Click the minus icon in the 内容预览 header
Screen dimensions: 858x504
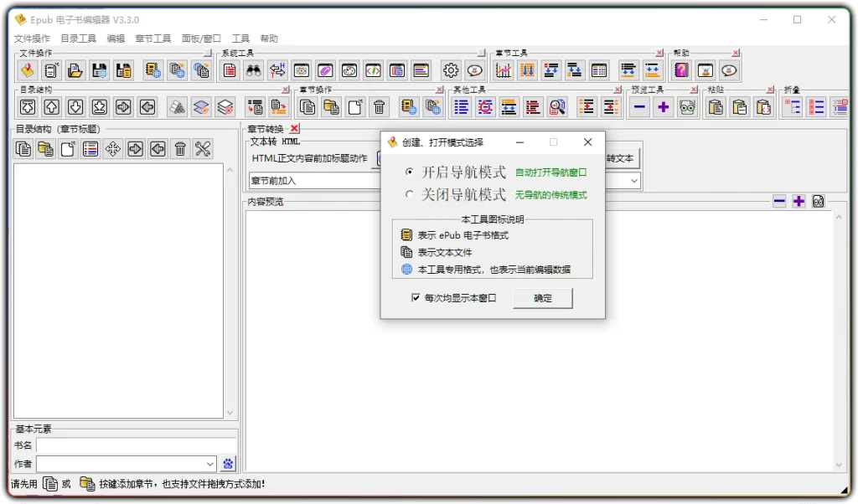pos(779,201)
